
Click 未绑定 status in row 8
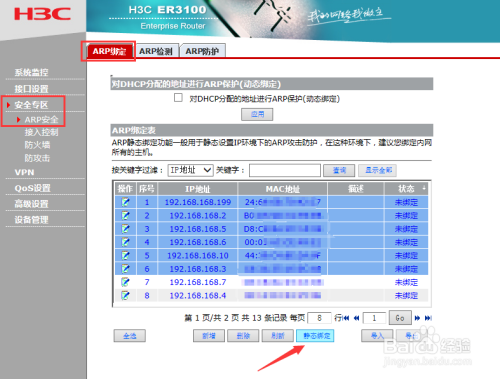tap(406, 295)
